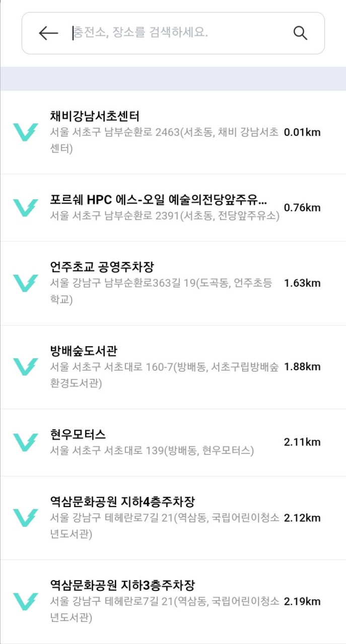Open the 채비강남서초센터 station title
This screenshot has width=346, height=644.
(x=95, y=116)
